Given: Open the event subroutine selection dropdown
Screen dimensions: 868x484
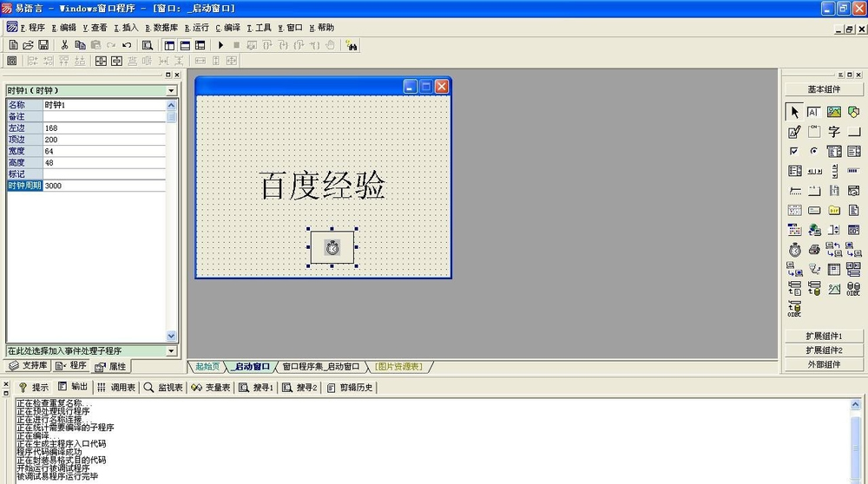Looking at the screenshot, I should (171, 350).
